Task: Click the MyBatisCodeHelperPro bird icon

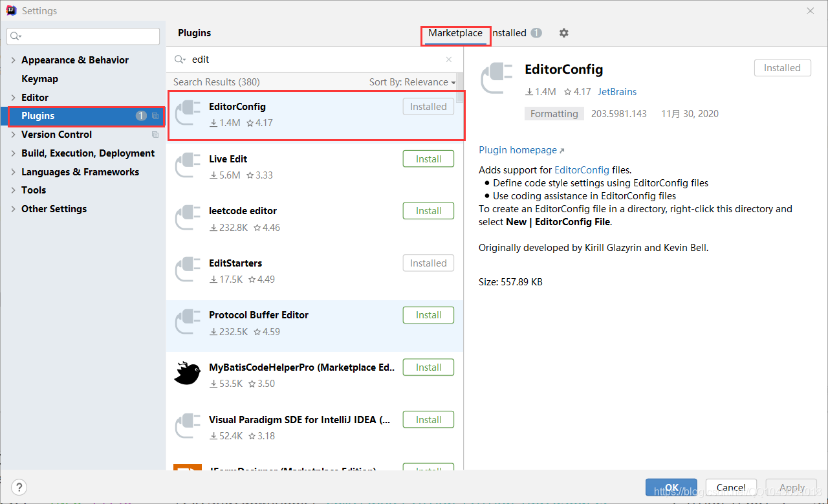Action: pyautogui.click(x=188, y=374)
